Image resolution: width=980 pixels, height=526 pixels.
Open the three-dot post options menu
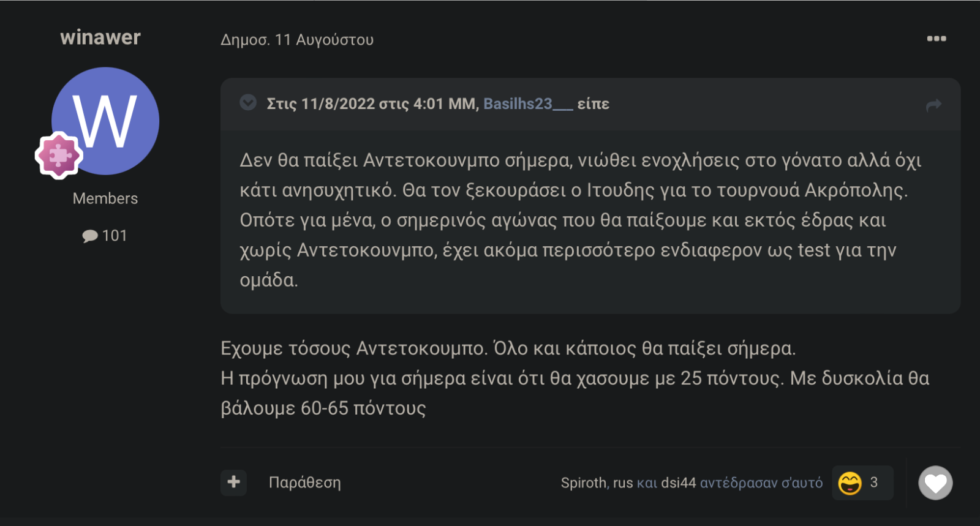point(936,39)
